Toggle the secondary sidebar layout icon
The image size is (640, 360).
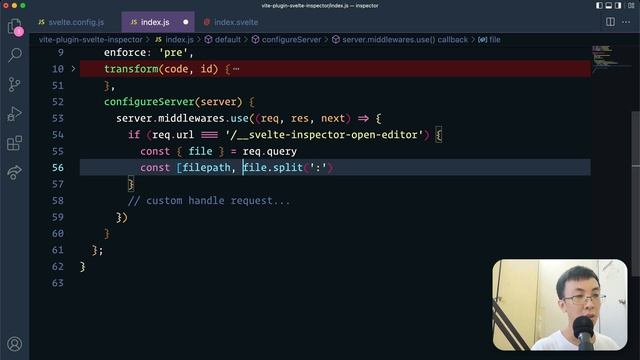[x=618, y=6]
